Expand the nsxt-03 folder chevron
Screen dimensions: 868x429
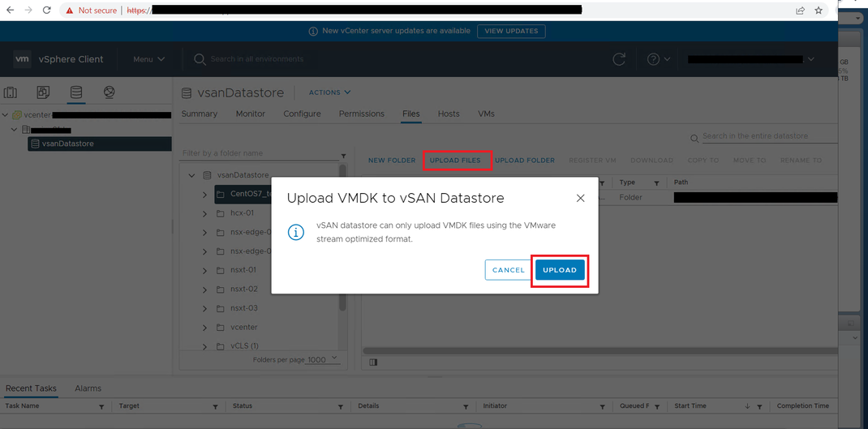point(204,308)
